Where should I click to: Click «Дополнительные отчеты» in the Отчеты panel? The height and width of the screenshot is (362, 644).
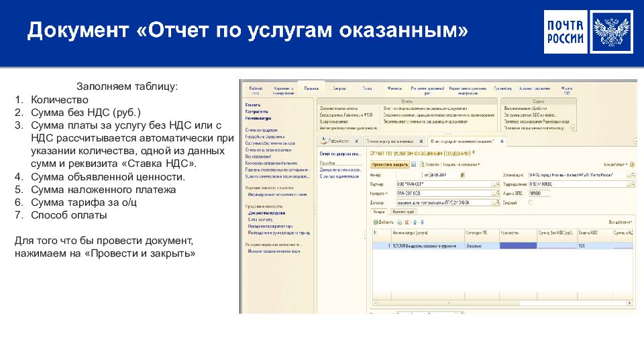pyautogui.click(x=339, y=109)
